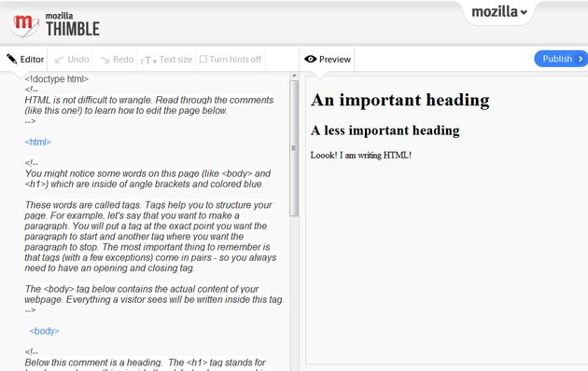The image size is (588, 371).
Task: Click the blue <body> tag in editor
Action: (x=44, y=331)
